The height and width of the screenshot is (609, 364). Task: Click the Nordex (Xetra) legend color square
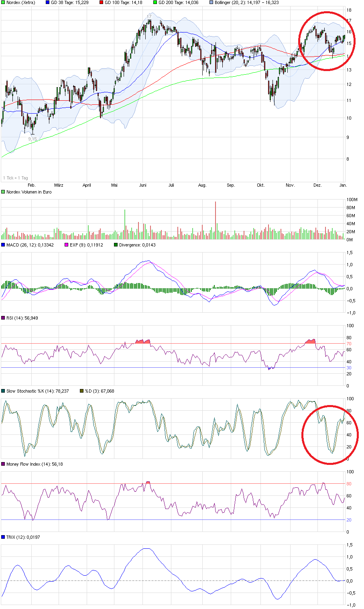point(3,2)
